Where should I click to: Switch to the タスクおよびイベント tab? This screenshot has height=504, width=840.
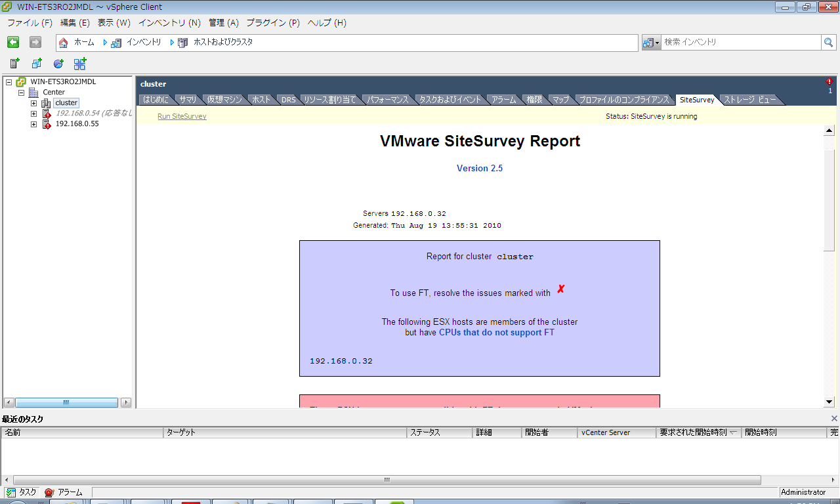[x=450, y=100]
